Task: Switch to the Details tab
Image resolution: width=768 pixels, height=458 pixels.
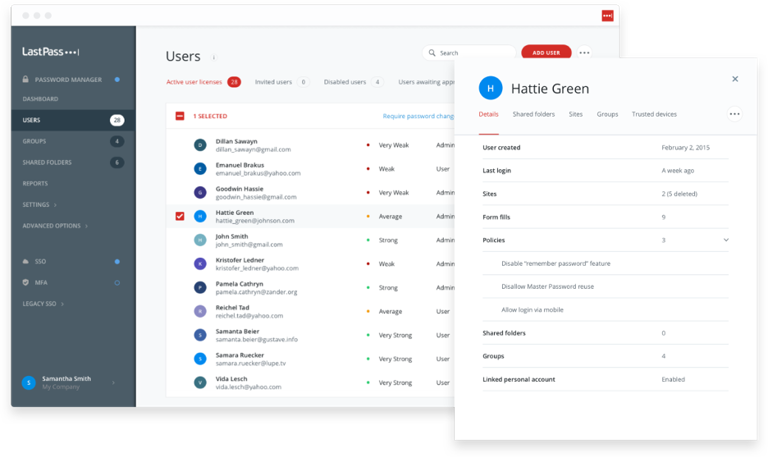Action: click(x=488, y=114)
